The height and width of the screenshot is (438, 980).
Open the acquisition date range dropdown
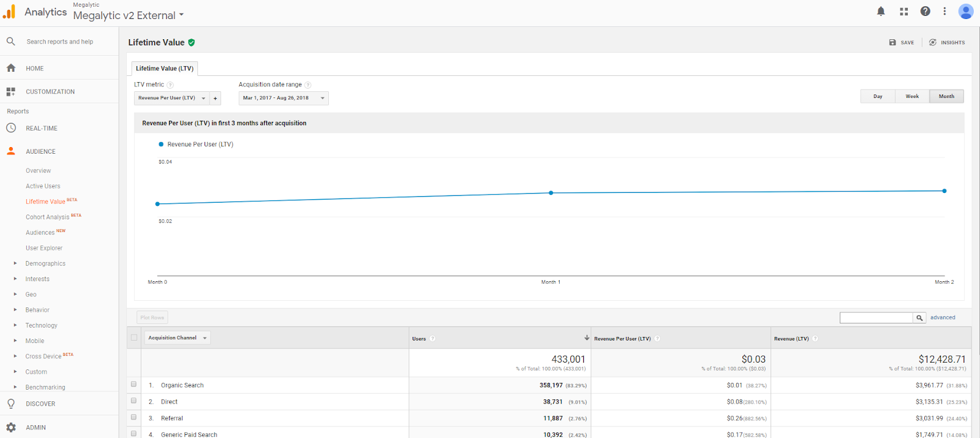(x=284, y=98)
